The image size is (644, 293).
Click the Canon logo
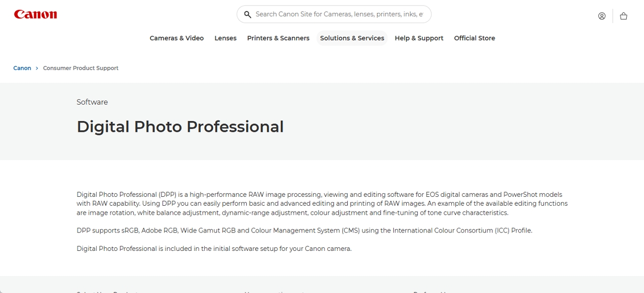(36, 14)
